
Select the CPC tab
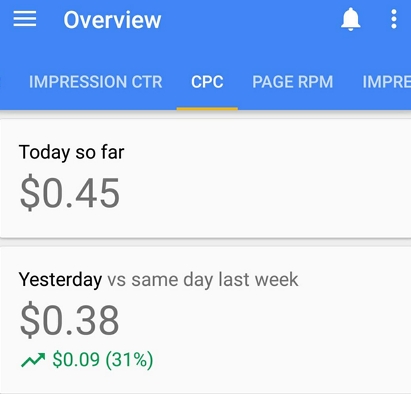coord(207,82)
